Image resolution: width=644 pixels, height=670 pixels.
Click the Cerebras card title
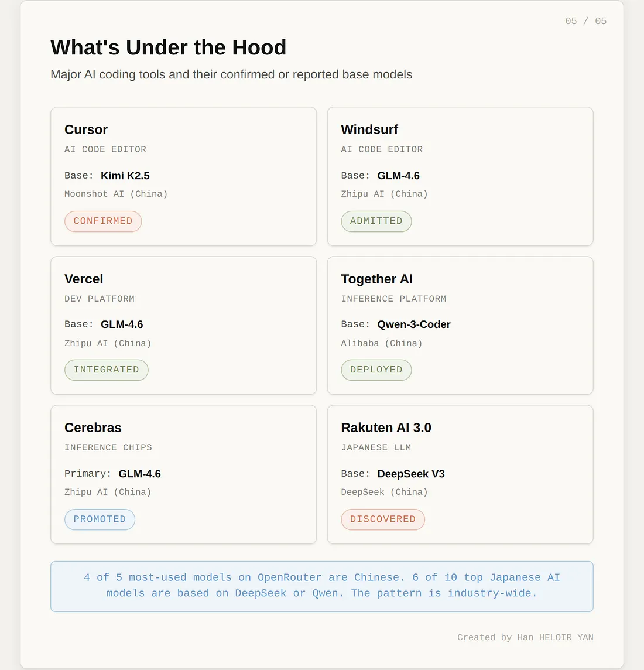(x=93, y=428)
